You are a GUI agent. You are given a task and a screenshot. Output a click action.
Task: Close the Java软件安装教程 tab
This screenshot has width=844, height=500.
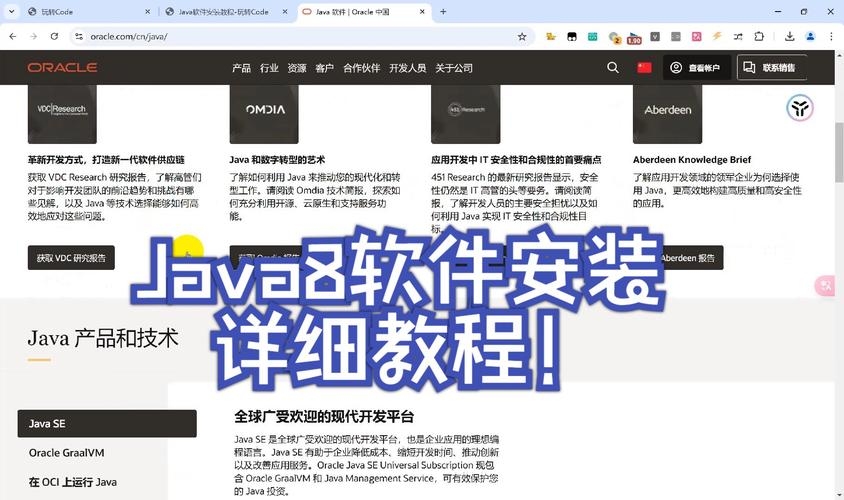[x=285, y=11]
